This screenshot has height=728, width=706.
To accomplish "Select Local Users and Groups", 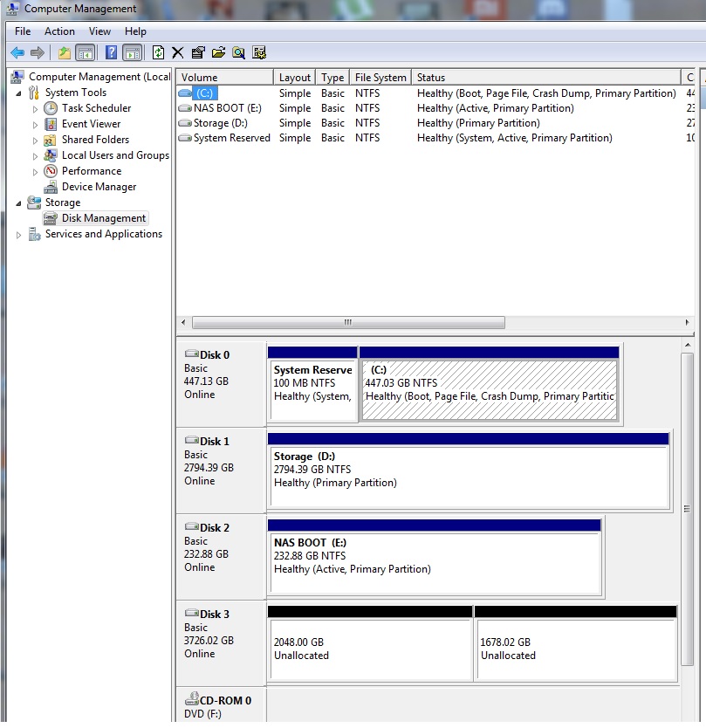I will [x=115, y=155].
